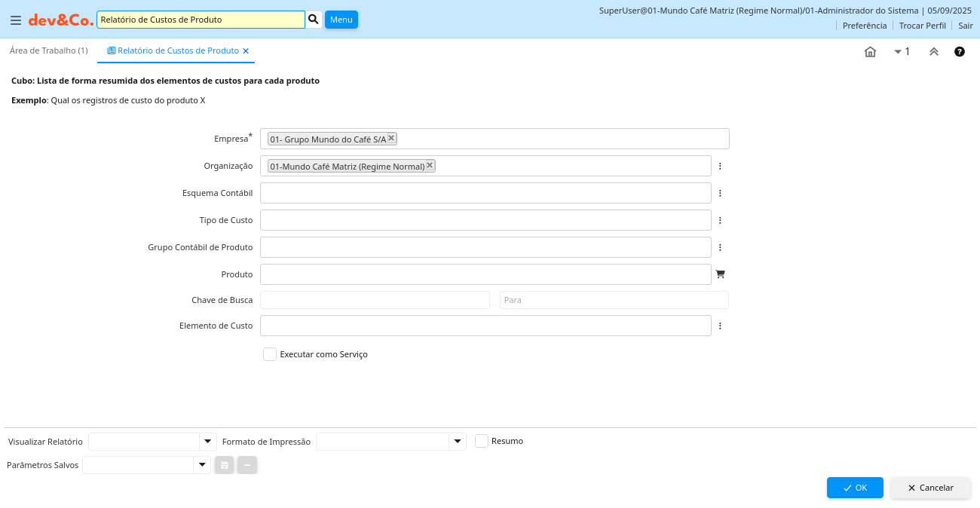Open the hamburger menu icon
This screenshot has height=508, width=980.
point(15,20)
